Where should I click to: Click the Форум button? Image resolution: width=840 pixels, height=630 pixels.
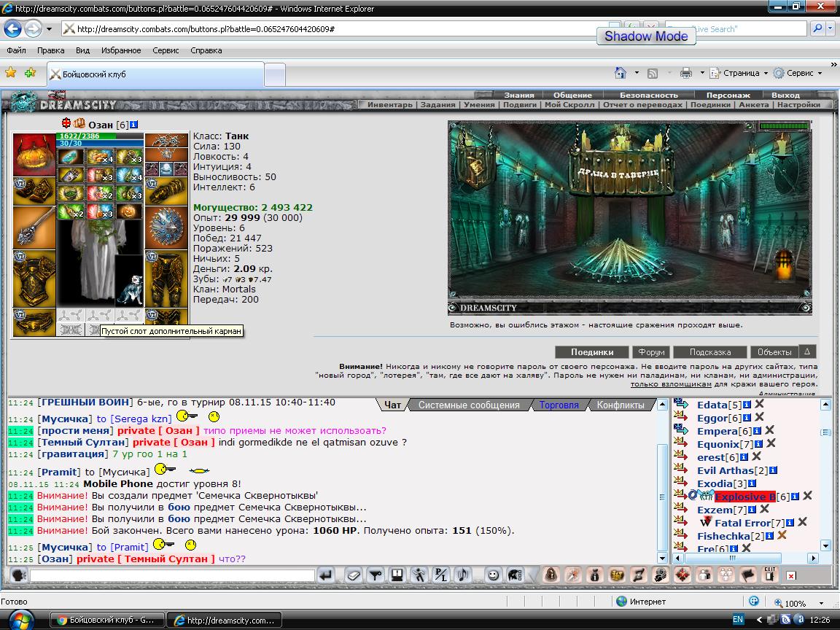(651, 352)
